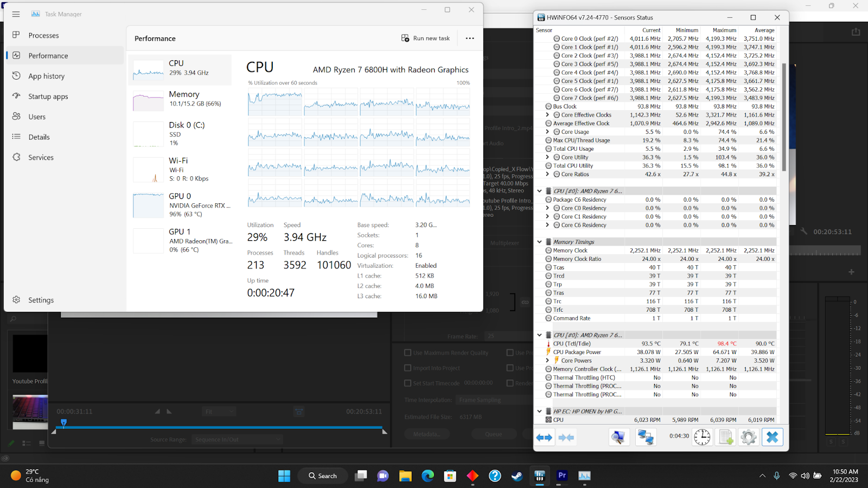Select Memory performance card

[180, 101]
